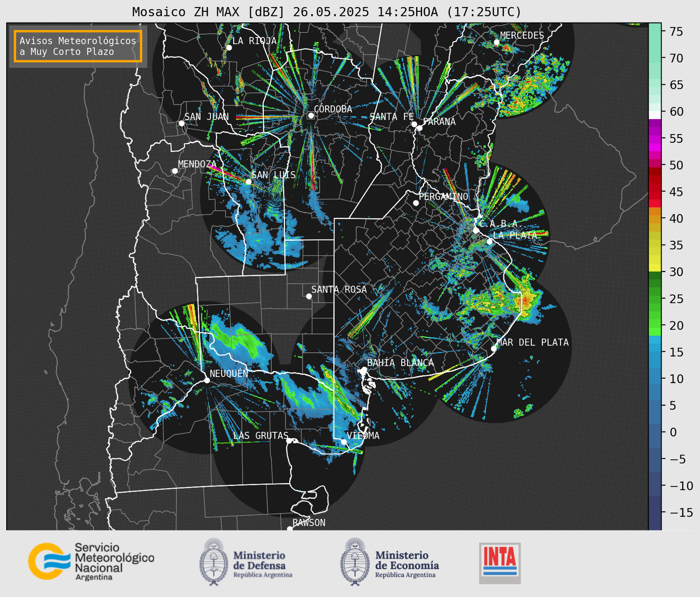Click the BAHÍA BLANCA label text
Viewport: 700px width, 597px height.
(x=400, y=363)
